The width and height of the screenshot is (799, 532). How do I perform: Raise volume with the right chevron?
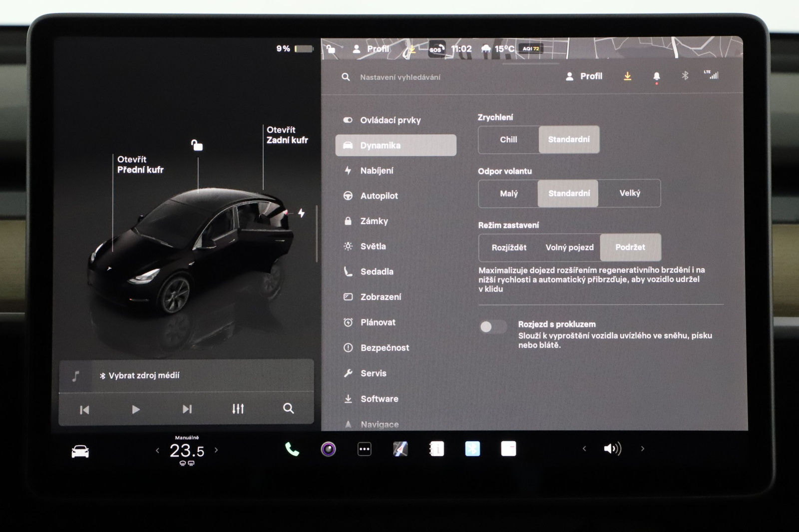[x=643, y=449]
